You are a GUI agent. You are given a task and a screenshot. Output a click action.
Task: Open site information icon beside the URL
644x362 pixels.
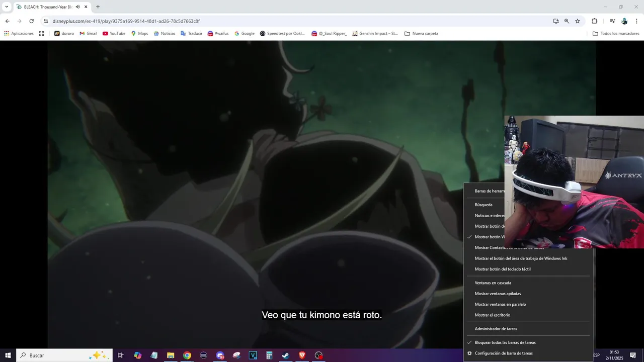(x=46, y=21)
